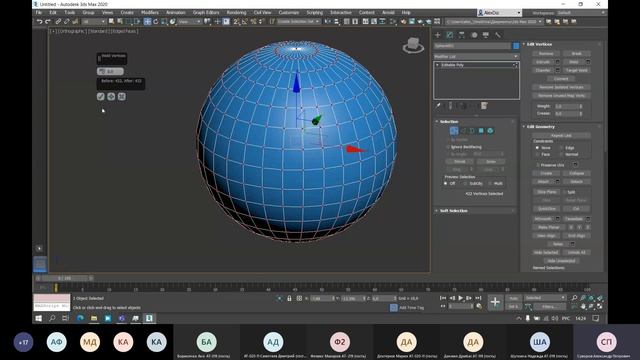Click the Collapse button
Viewport: 640px width, 360px height.
pos(576,173)
